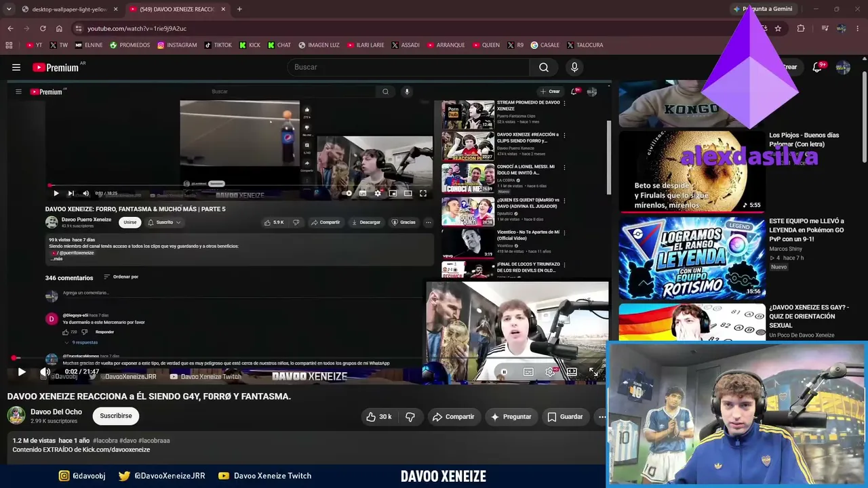Click the Preguntar button

click(511, 417)
